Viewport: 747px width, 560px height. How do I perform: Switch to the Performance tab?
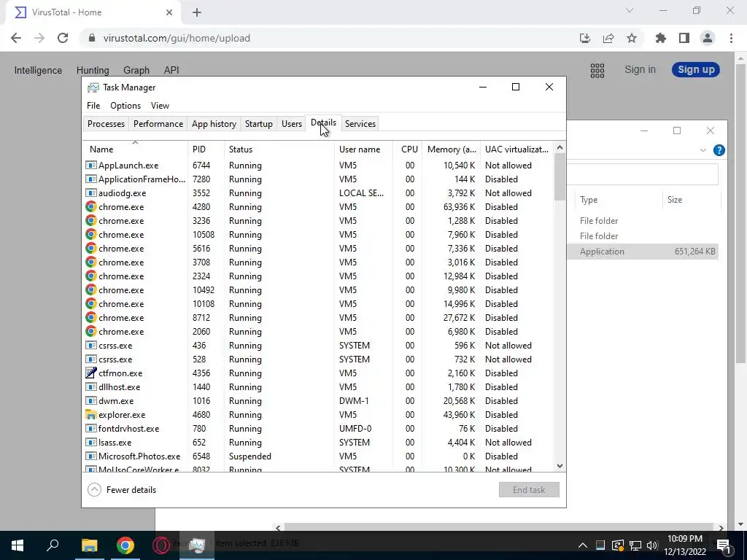[158, 124]
